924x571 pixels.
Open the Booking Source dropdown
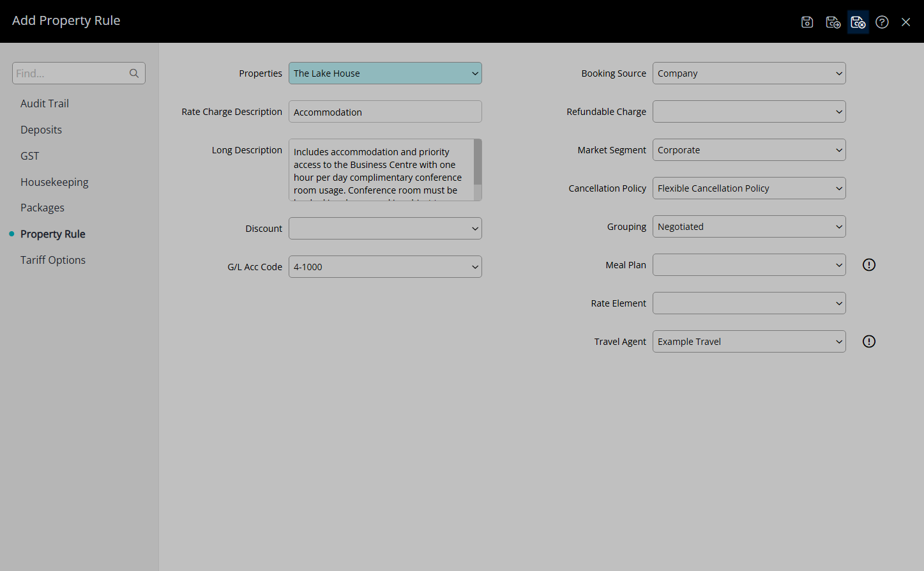click(749, 73)
